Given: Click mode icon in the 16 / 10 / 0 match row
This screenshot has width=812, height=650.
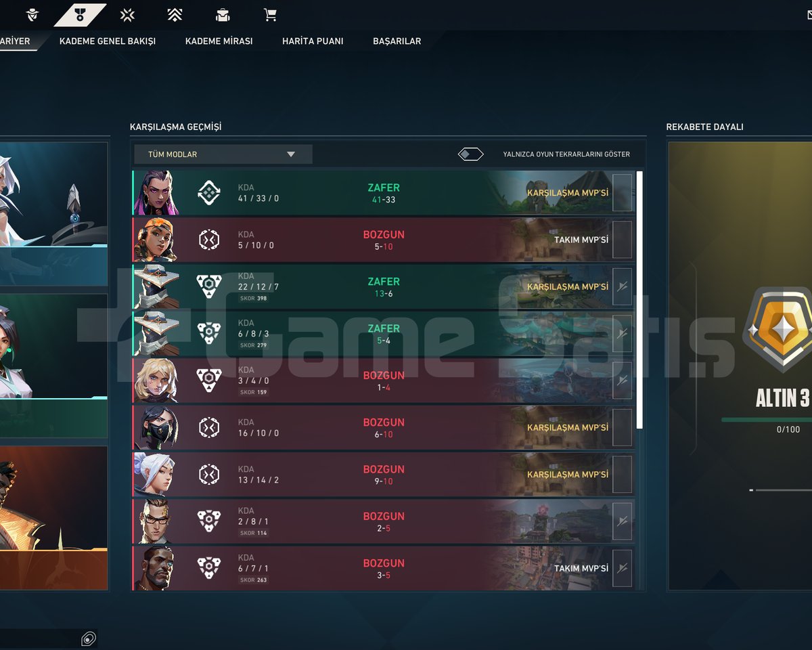Looking at the screenshot, I should point(209,427).
